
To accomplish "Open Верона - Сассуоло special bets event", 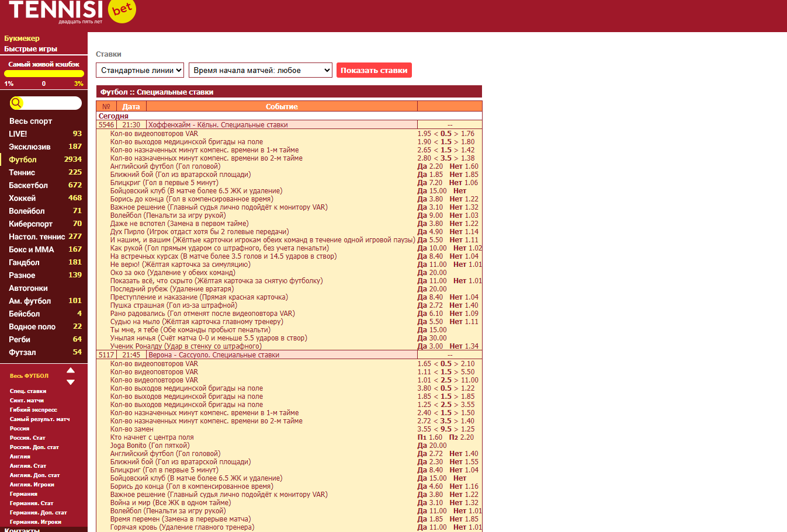I will click(214, 355).
